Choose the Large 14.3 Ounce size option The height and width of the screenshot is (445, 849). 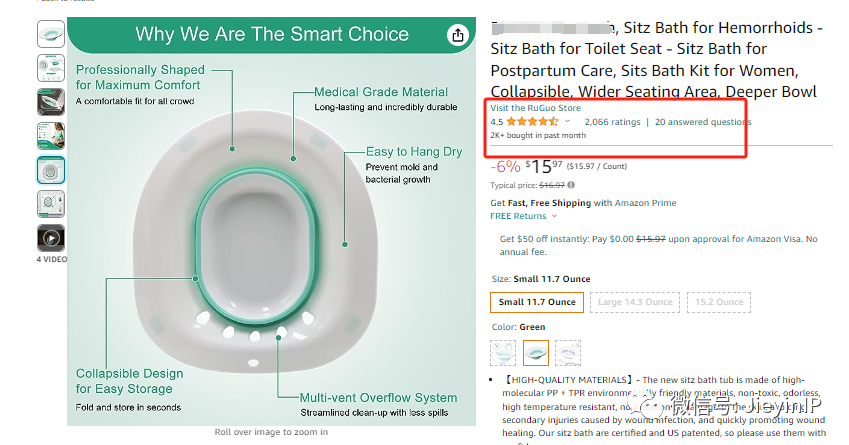click(x=635, y=302)
